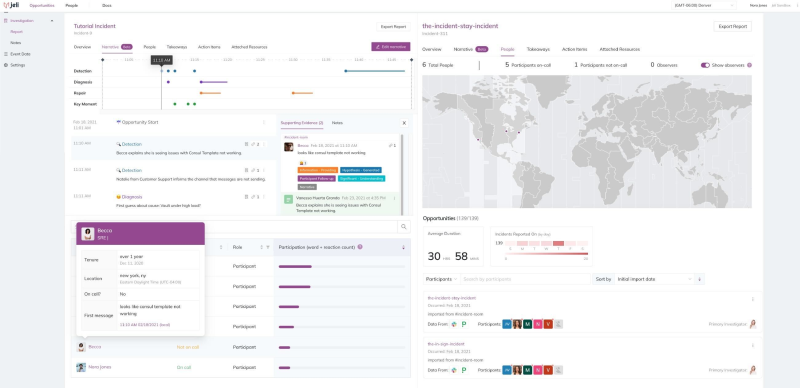Open Takeaways tab of the-incident-stay-incident
The width and height of the screenshot is (800, 388).
[x=538, y=50]
